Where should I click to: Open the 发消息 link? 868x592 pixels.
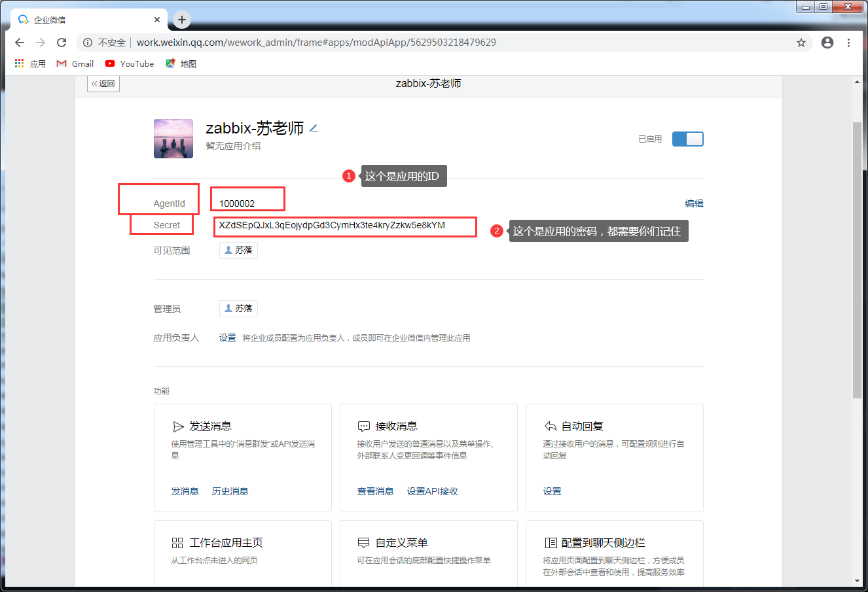tap(185, 491)
